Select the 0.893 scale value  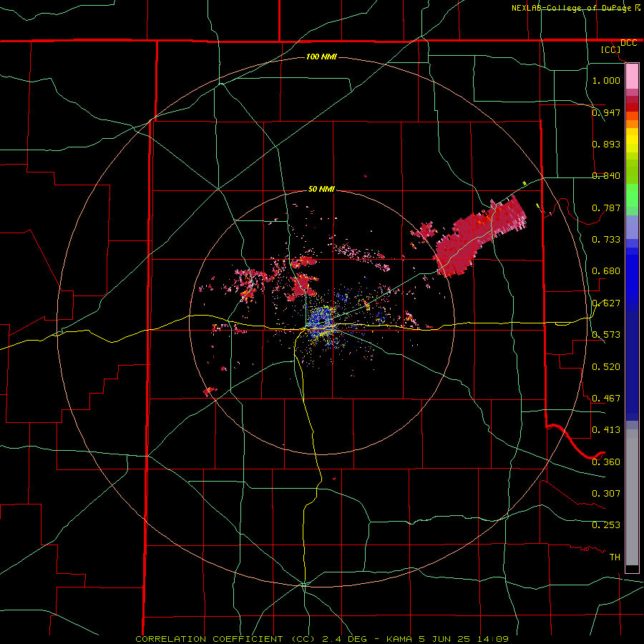pyautogui.click(x=606, y=144)
